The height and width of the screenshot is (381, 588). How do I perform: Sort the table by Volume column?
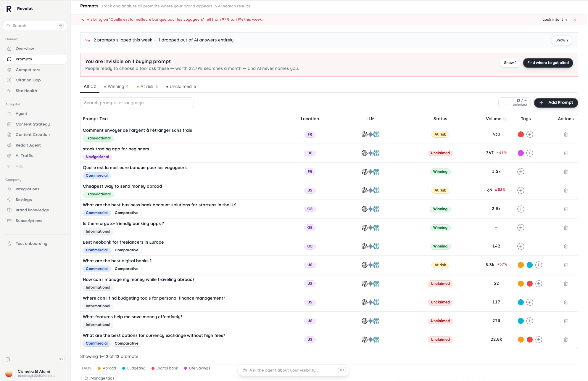tap(496, 119)
